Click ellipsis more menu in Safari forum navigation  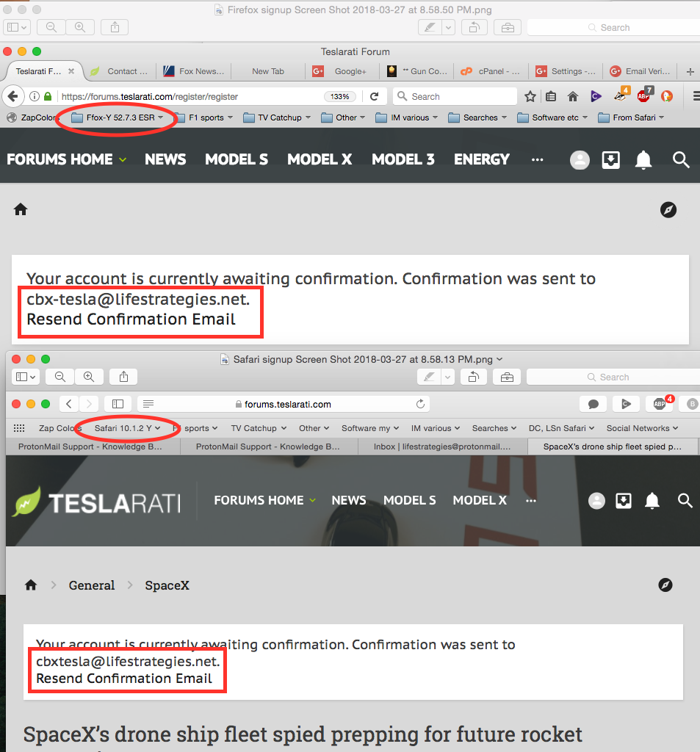(x=530, y=500)
